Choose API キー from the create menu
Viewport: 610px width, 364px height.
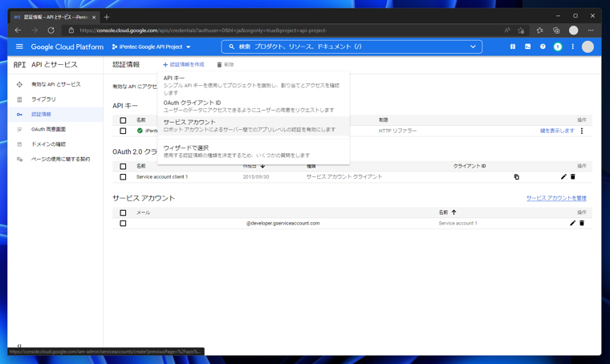coord(254,85)
